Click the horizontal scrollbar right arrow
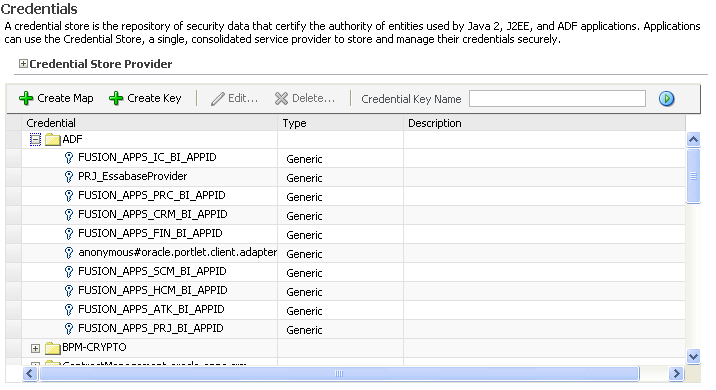The height and width of the screenshot is (390, 716). coord(676,374)
